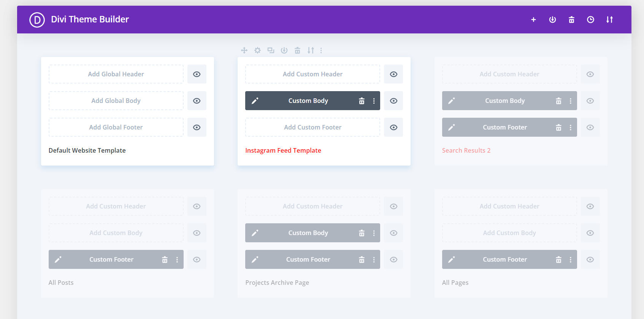Toggle Instagram Feed Custom Footer visibility eye
Viewport: 644px width, 319px height.
(x=393, y=127)
